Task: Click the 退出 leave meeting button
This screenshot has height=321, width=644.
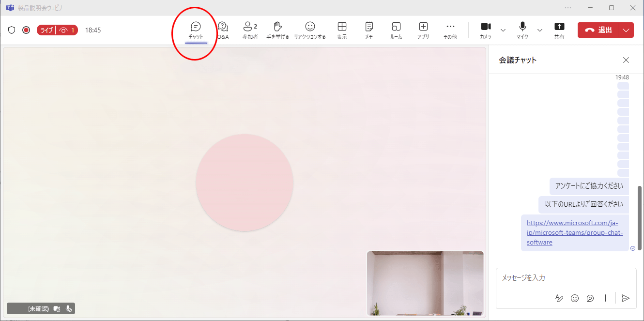Action: pos(598,30)
